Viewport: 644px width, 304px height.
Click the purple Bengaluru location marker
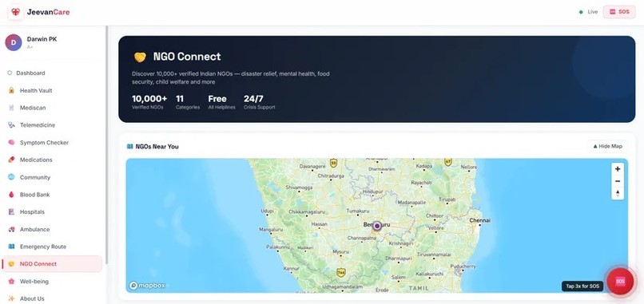(377, 226)
